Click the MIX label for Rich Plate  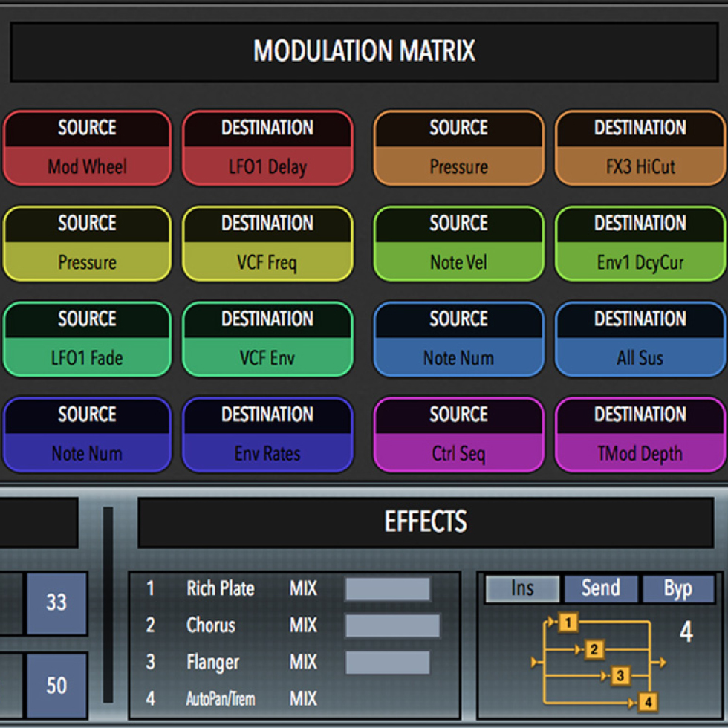tap(303, 588)
